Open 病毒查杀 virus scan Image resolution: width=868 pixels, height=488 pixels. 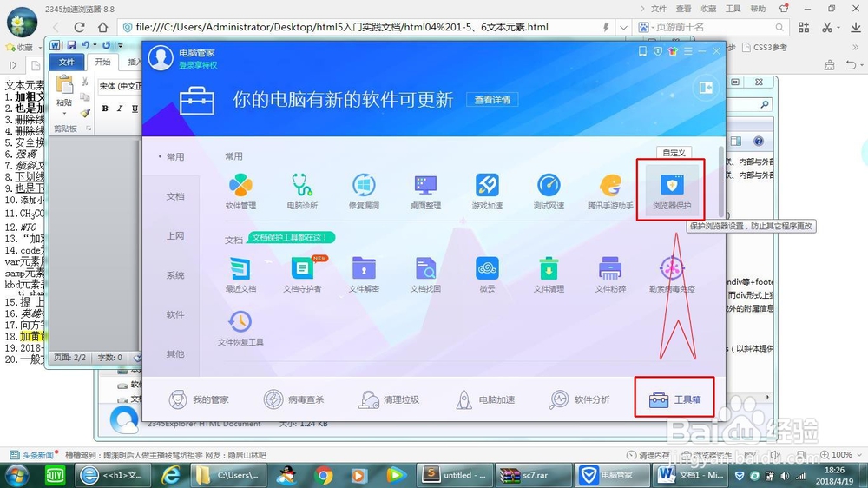click(294, 399)
